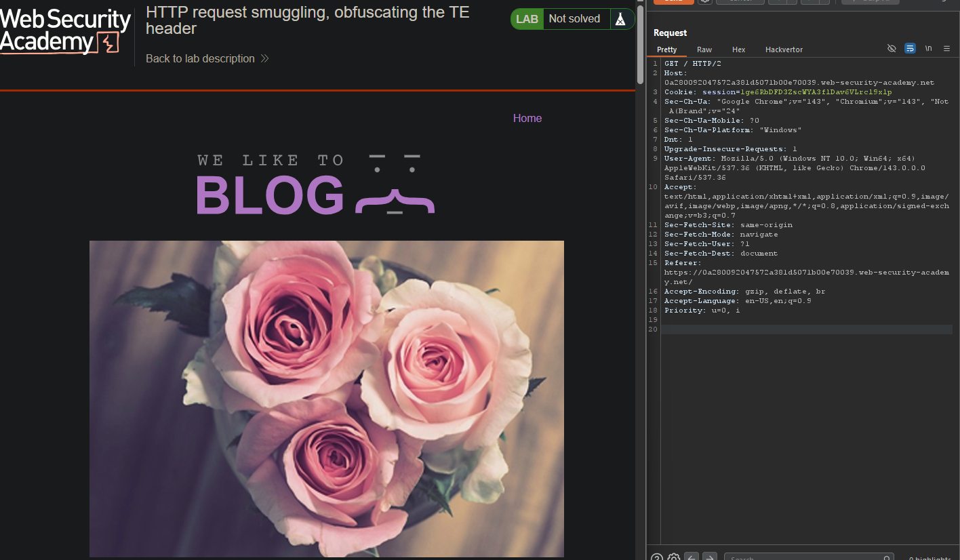Click the 'Priority: u=0, i' header line
Viewport: 960px width, 560px height.
[x=702, y=310]
